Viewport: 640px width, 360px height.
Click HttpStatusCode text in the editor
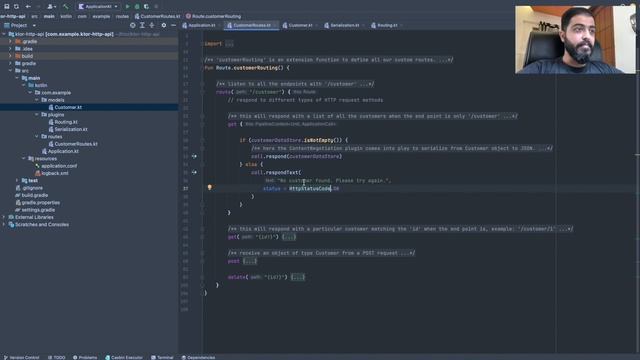[310, 189]
